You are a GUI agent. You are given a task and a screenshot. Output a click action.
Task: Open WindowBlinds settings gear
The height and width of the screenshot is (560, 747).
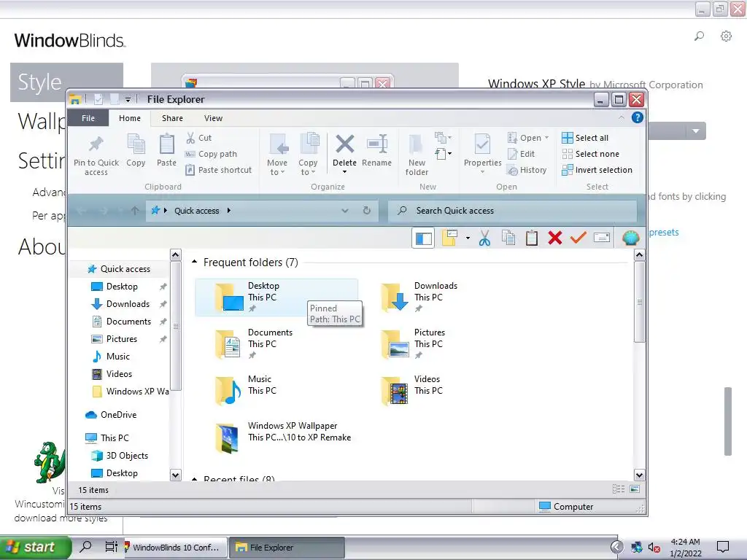[726, 36]
